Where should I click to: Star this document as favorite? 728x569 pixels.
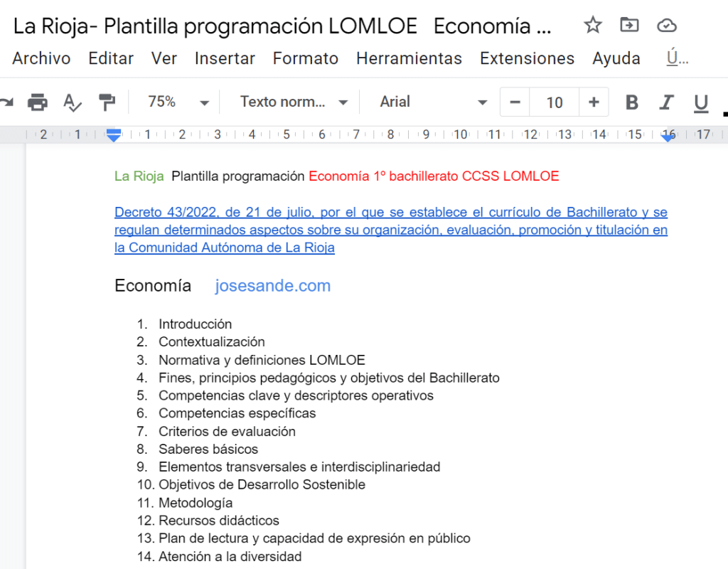click(592, 26)
